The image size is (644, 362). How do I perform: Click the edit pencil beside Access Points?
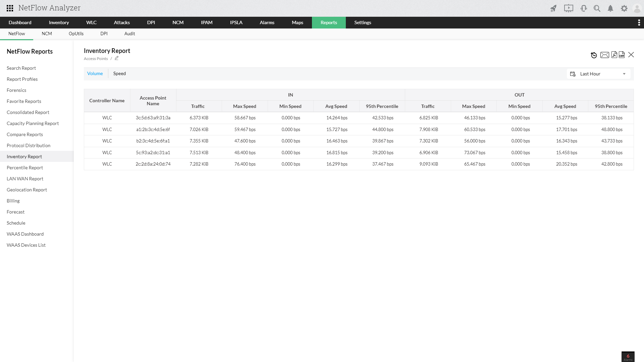(117, 58)
